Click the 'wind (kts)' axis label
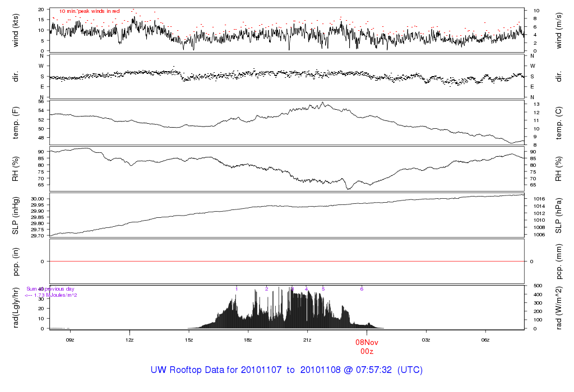This screenshot has height=392, width=574. tap(15, 30)
